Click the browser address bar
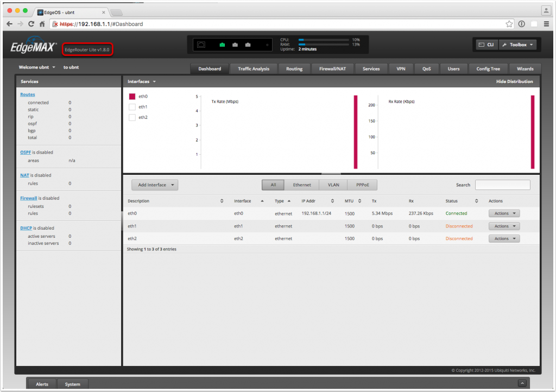 [x=282, y=24]
